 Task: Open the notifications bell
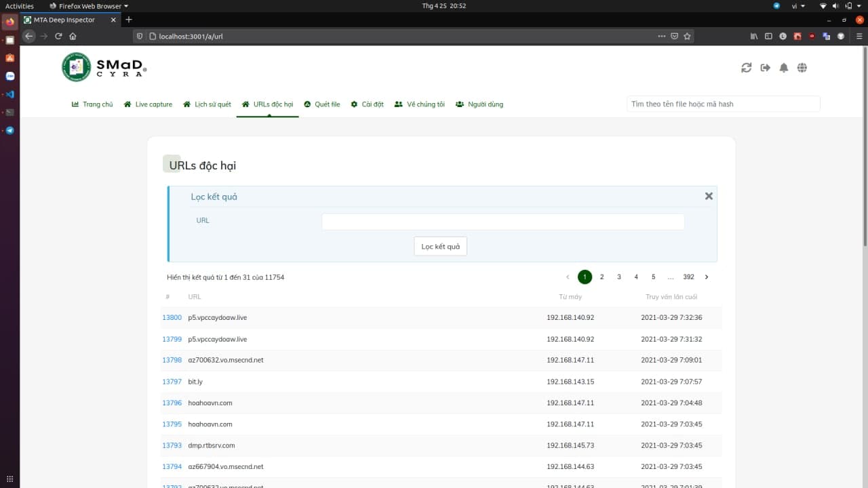[784, 68]
